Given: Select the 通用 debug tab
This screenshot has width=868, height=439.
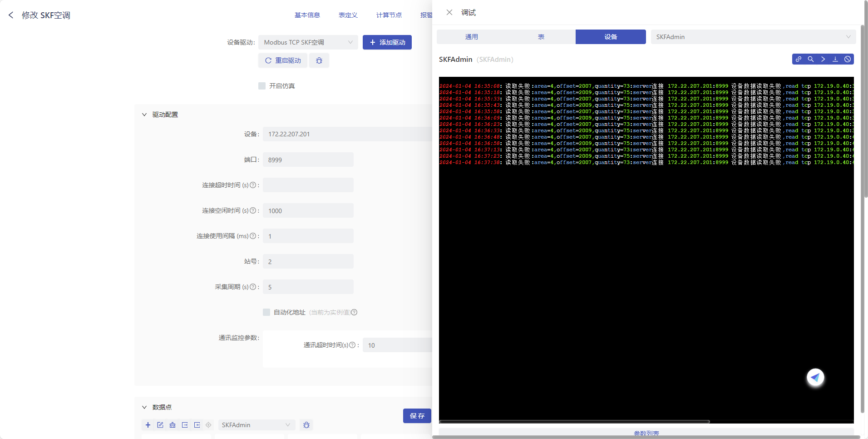Looking at the screenshot, I should [x=472, y=37].
